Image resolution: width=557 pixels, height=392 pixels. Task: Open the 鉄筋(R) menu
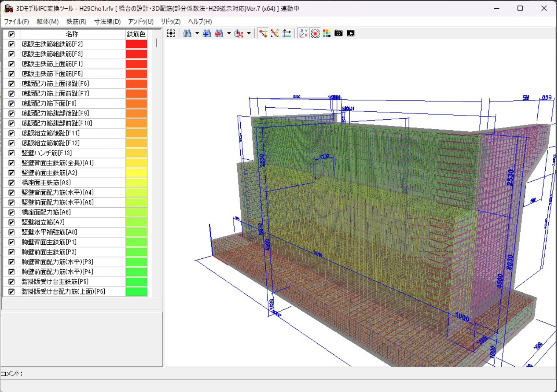coord(76,22)
